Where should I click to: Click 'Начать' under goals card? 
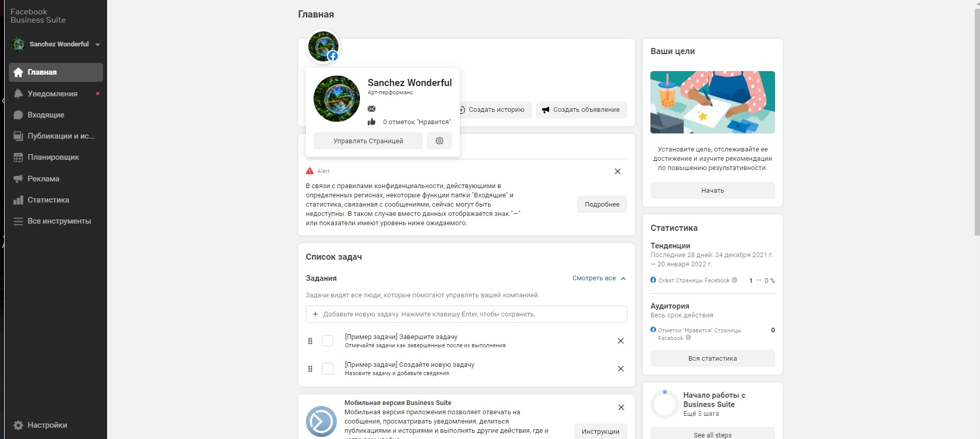pos(713,190)
